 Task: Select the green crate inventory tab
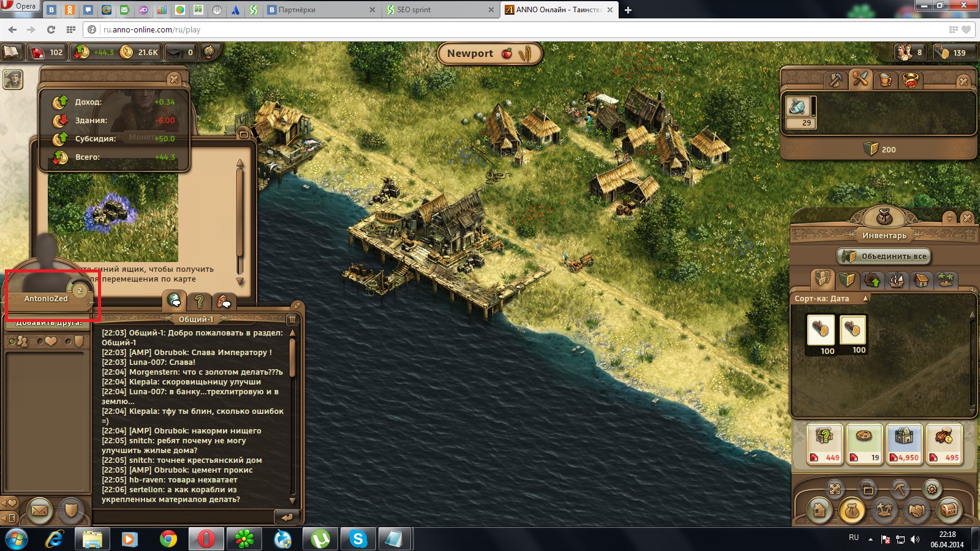tap(848, 280)
